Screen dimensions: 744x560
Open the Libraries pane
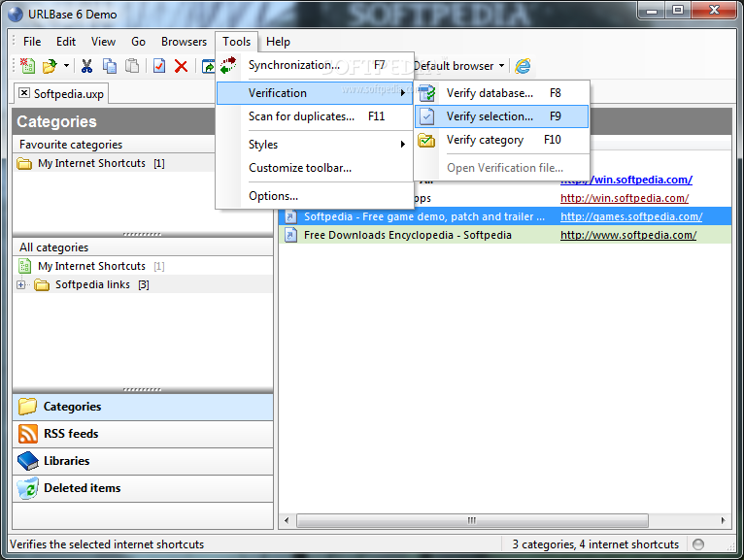tap(143, 461)
